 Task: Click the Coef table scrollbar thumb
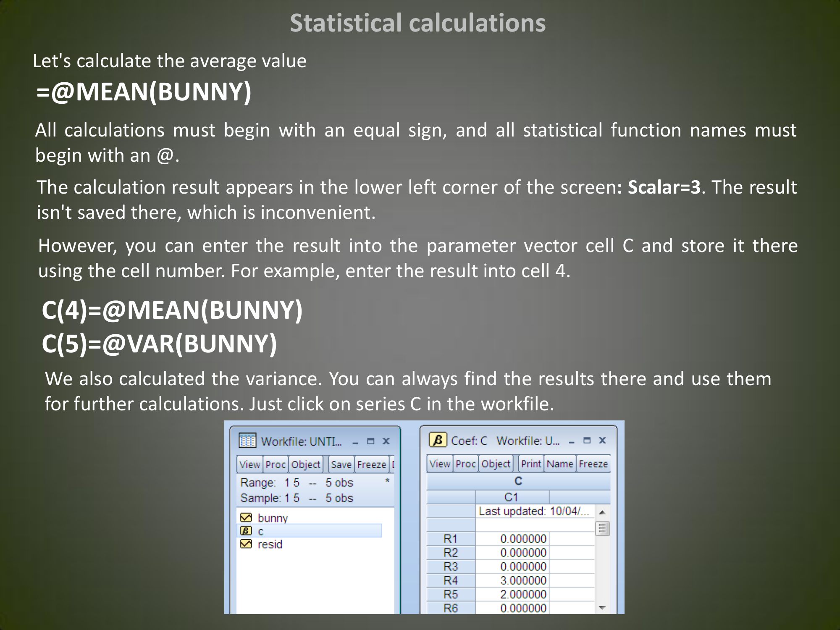coord(602,528)
